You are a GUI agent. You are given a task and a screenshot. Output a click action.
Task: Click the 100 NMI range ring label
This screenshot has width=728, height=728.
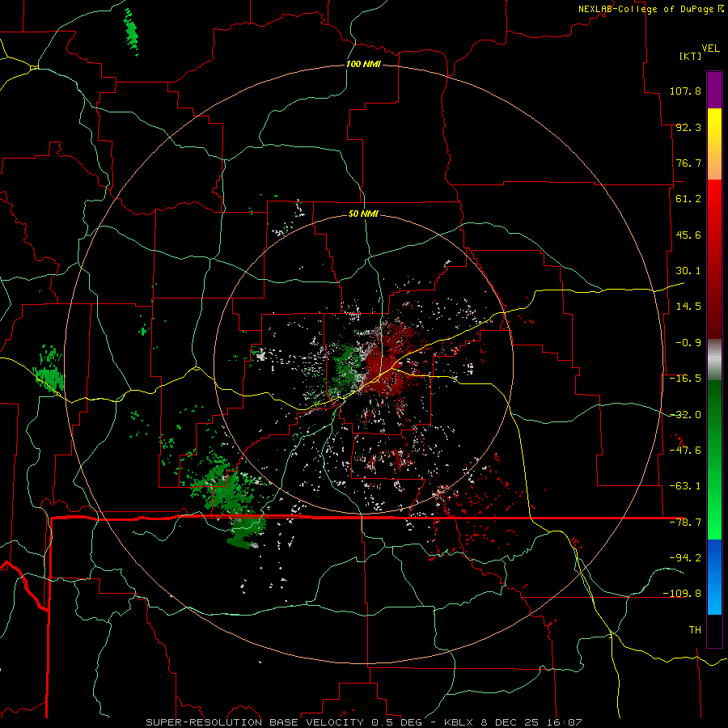click(363, 64)
